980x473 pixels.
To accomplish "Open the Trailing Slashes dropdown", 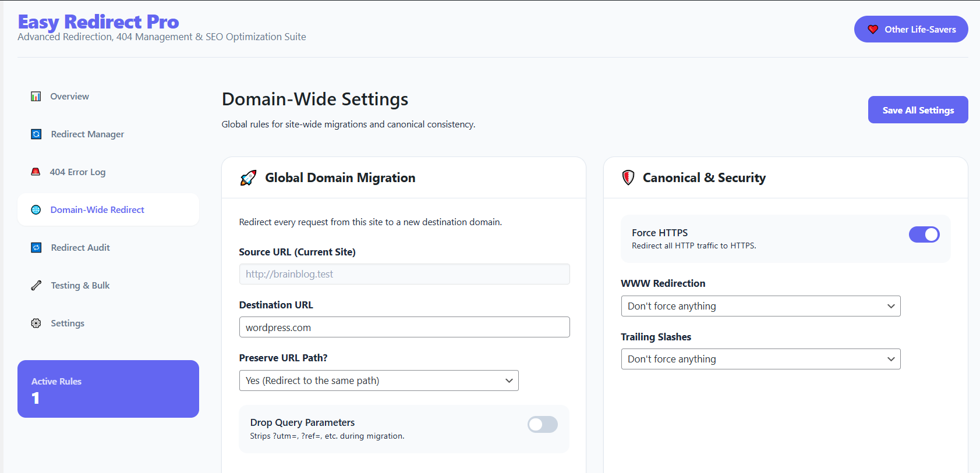I will tap(760, 359).
